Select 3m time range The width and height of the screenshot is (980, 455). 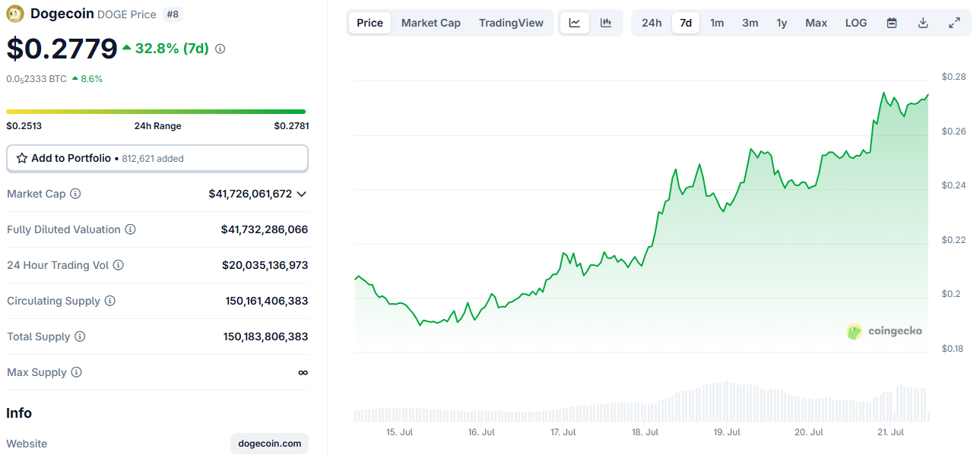pyautogui.click(x=750, y=23)
